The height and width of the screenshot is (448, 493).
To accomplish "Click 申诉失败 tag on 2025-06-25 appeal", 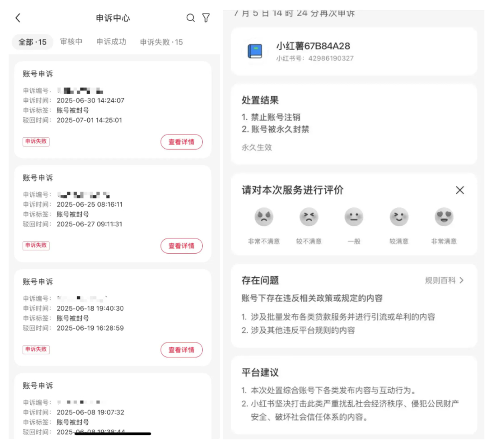I will (36, 246).
